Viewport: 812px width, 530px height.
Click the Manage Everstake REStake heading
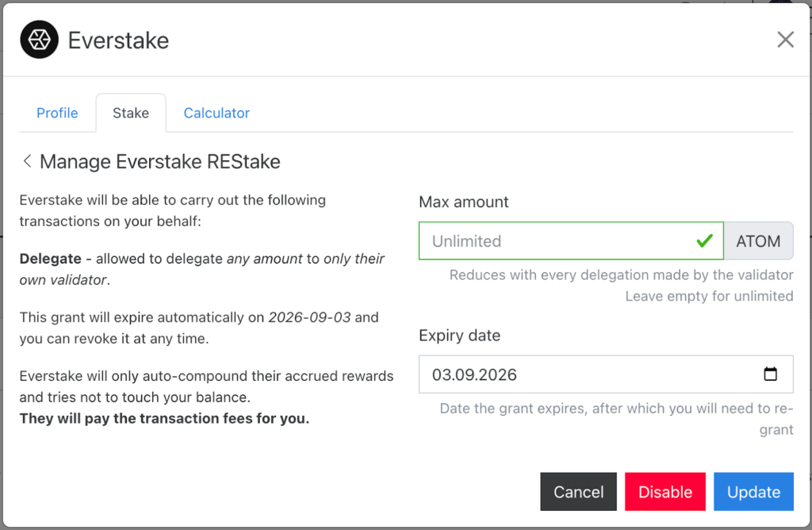tap(159, 162)
